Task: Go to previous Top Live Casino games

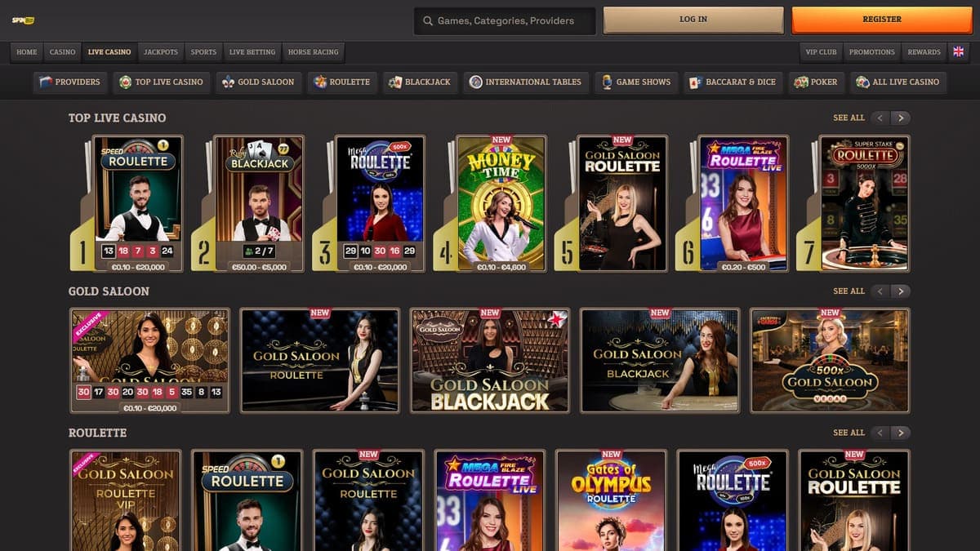Action: pos(880,118)
